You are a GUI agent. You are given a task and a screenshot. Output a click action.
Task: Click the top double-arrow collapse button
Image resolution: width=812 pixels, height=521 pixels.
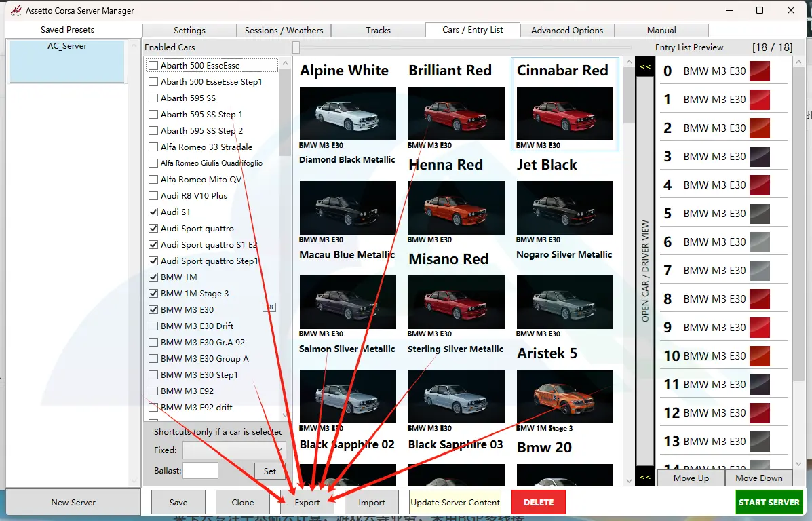point(644,66)
